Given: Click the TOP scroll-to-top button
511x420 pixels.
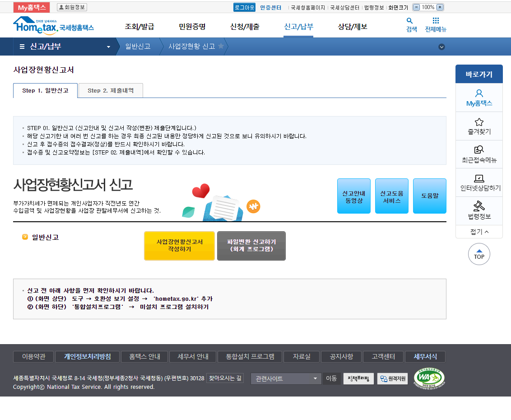Looking at the screenshot, I should tap(479, 254).
